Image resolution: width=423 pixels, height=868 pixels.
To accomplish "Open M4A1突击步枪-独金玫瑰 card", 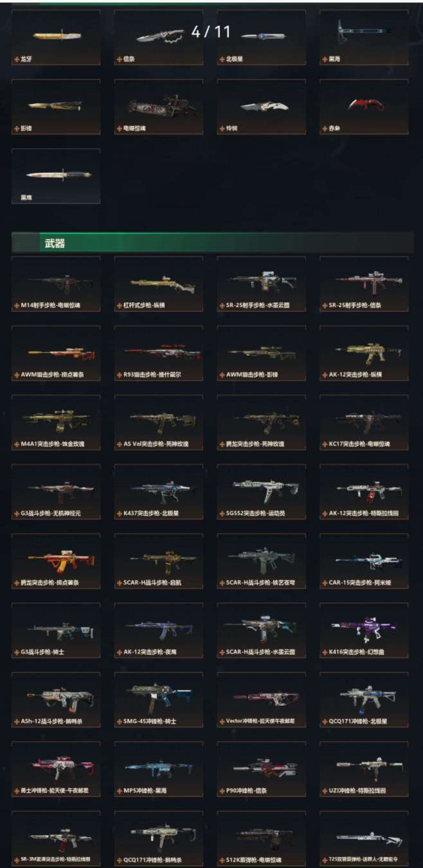I will click(x=56, y=423).
